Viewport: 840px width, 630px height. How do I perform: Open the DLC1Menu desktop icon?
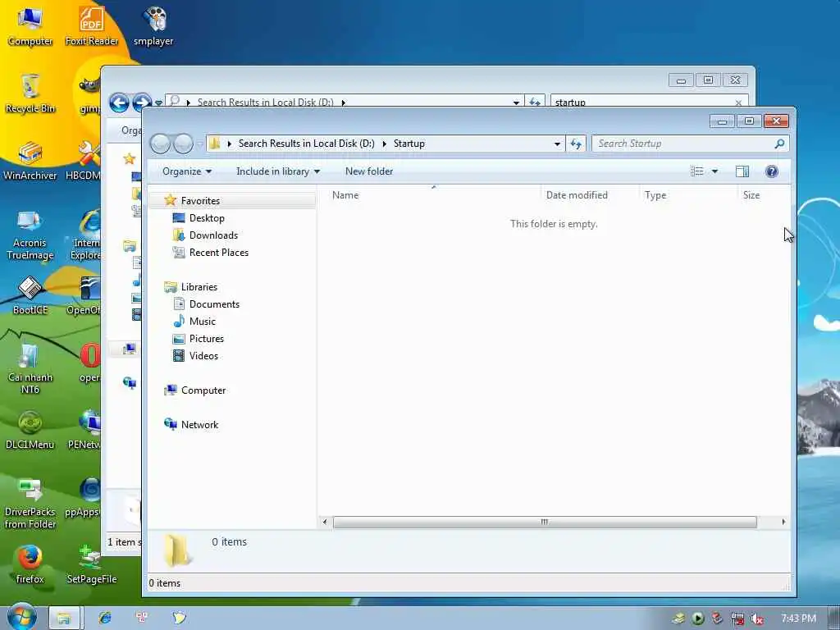[x=30, y=430]
